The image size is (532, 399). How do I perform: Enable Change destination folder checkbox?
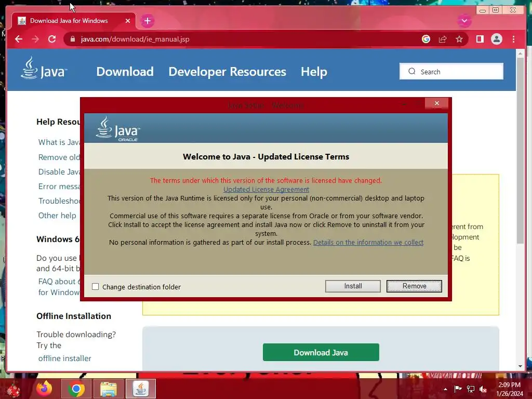(96, 287)
